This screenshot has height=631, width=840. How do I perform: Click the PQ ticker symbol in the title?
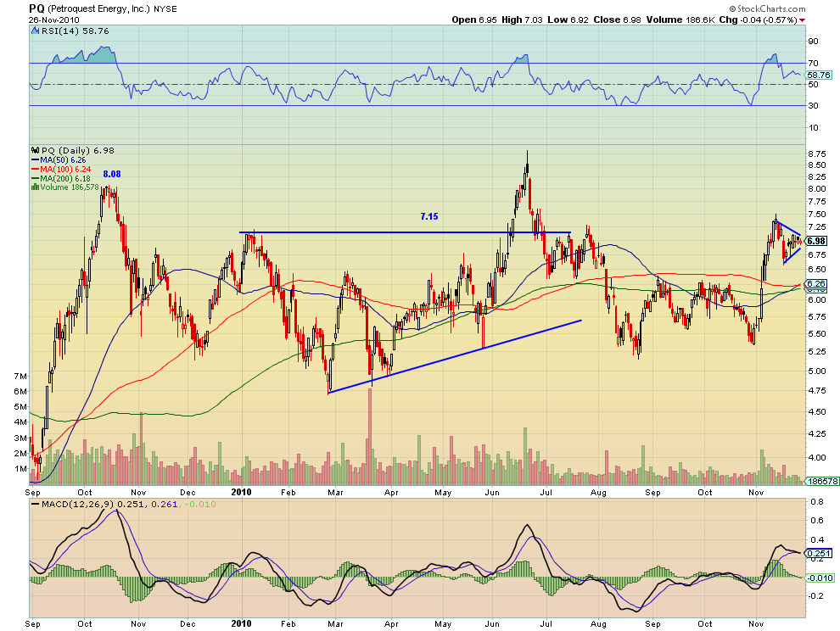tap(36, 8)
